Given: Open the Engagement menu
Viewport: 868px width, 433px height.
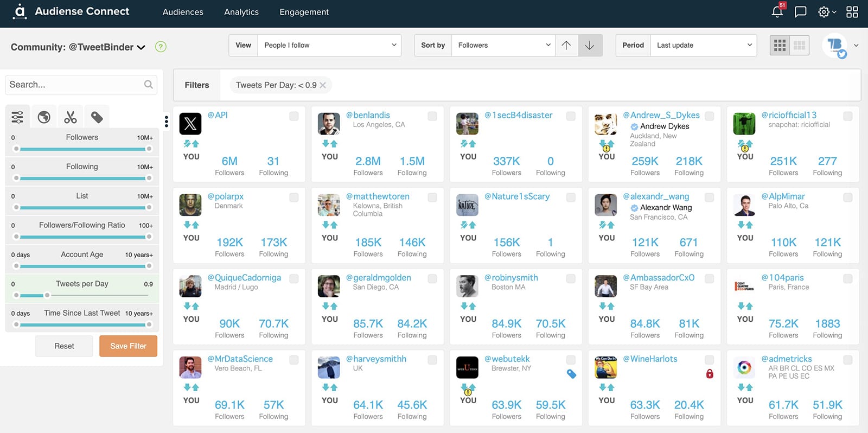Looking at the screenshot, I should click(x=304, y=12).
